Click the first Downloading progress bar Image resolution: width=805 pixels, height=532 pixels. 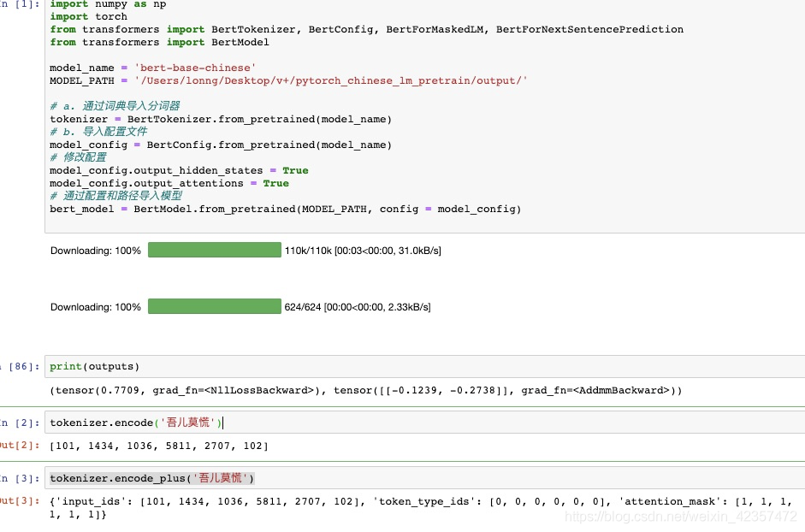[214, 250]
